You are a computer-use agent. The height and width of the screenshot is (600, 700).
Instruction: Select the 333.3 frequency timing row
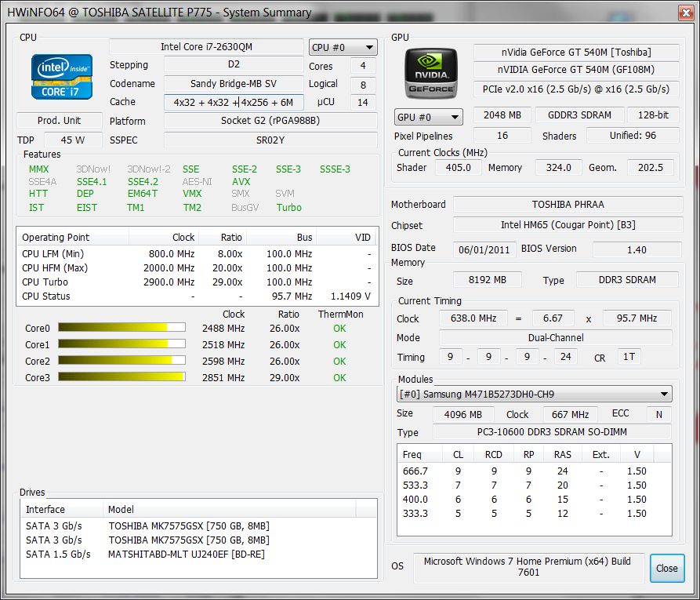click(x=535, y=514)
